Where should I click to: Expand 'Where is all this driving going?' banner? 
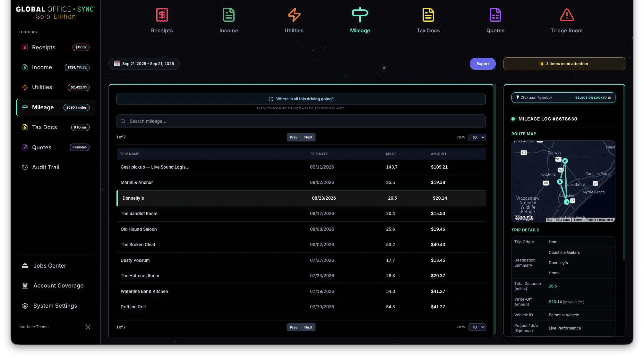pyautogui.click(x=301, y=99)
